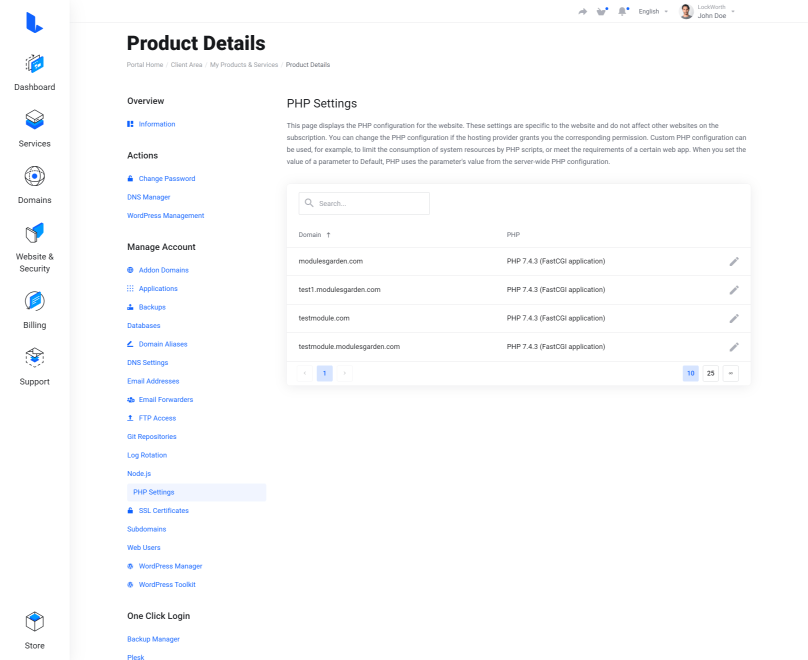The width and height of the screenshot is (808, 660).
Task: Open Subdomains menu item
Action: point(146,529)
